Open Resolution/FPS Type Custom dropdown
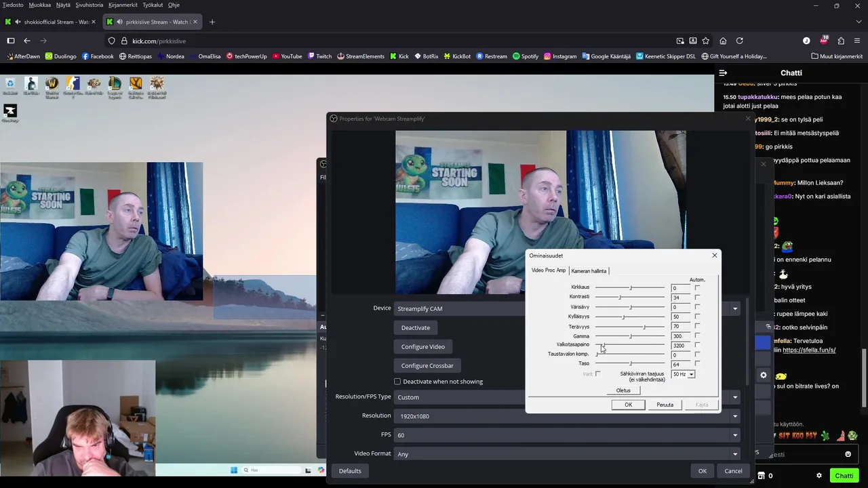 [566, 397]
